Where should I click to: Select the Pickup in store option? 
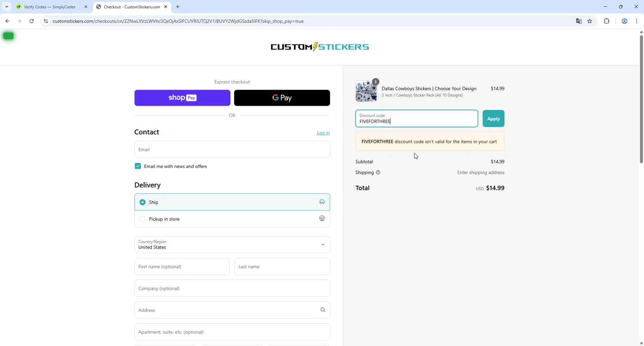[x=232, y=219]
